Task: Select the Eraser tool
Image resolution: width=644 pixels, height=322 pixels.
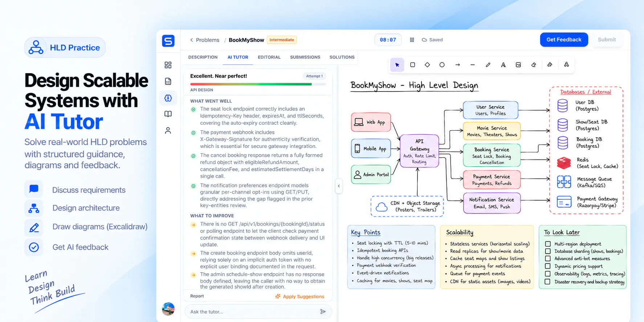Action: 534,65
